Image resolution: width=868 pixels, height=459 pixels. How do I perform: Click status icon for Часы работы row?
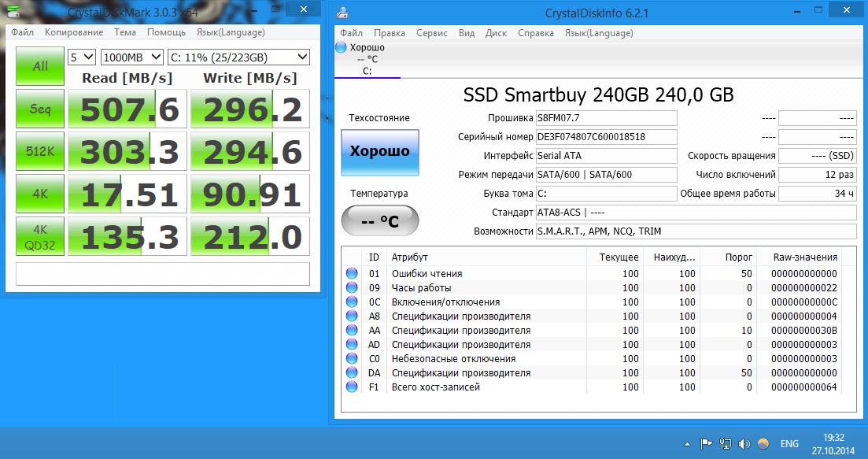pos(352,287)
